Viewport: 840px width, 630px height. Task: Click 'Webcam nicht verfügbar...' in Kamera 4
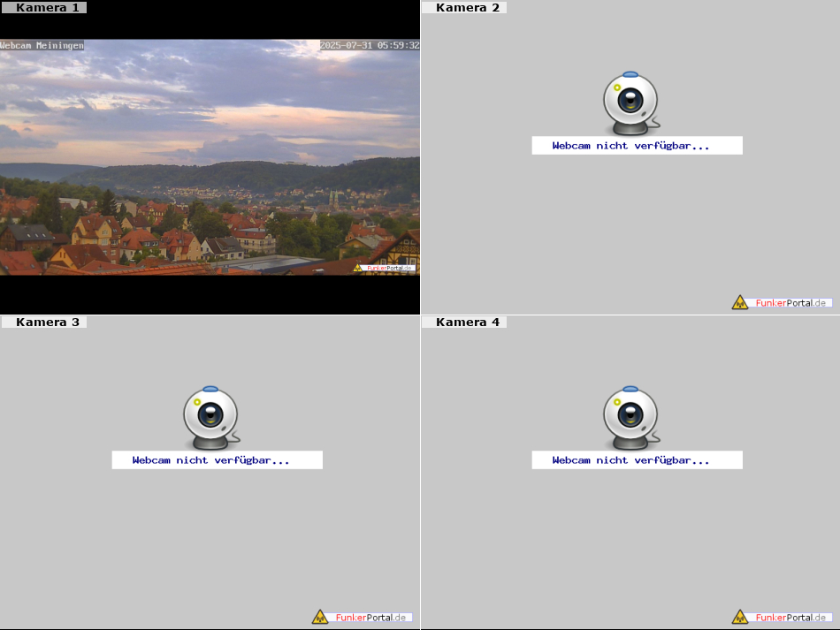click(x=630, y=459)
